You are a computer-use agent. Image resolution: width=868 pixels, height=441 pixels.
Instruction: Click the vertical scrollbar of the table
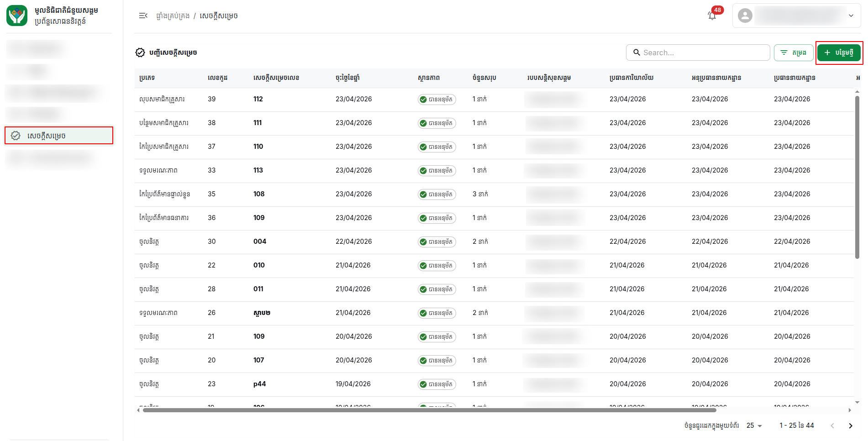(x=857, y=177)
